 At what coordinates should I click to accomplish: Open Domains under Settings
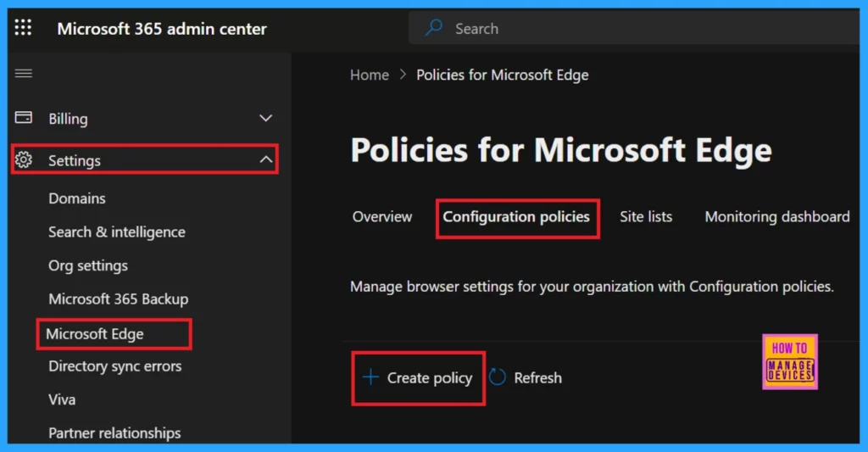77,198
